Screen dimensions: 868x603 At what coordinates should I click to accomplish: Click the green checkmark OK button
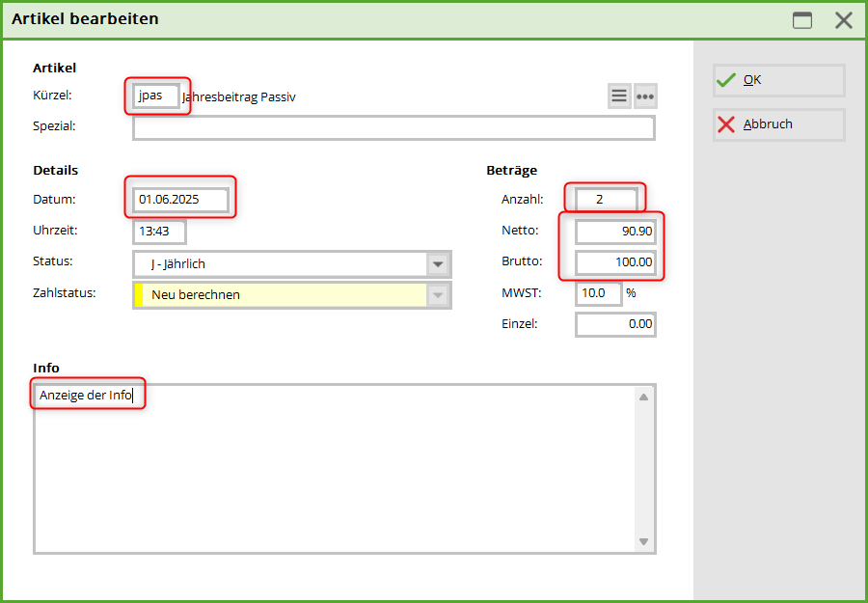point(778,80)
